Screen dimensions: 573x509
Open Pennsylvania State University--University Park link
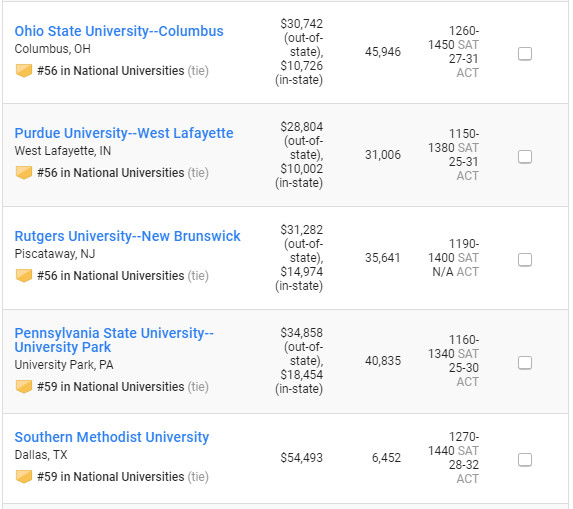pyautogui.click(x=114, y=340)
